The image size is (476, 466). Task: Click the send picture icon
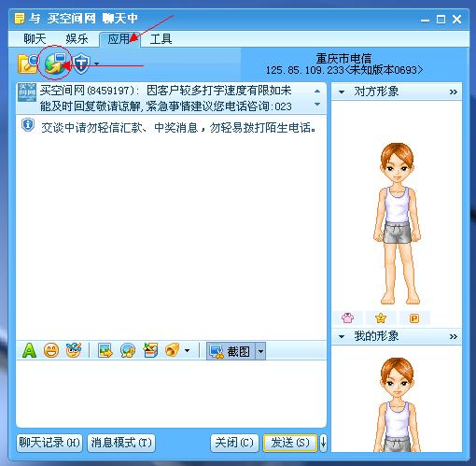pos(105,350)
